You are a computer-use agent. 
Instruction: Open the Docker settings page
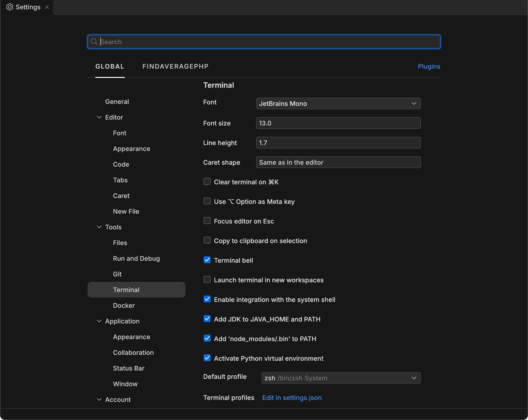[124, 305]
